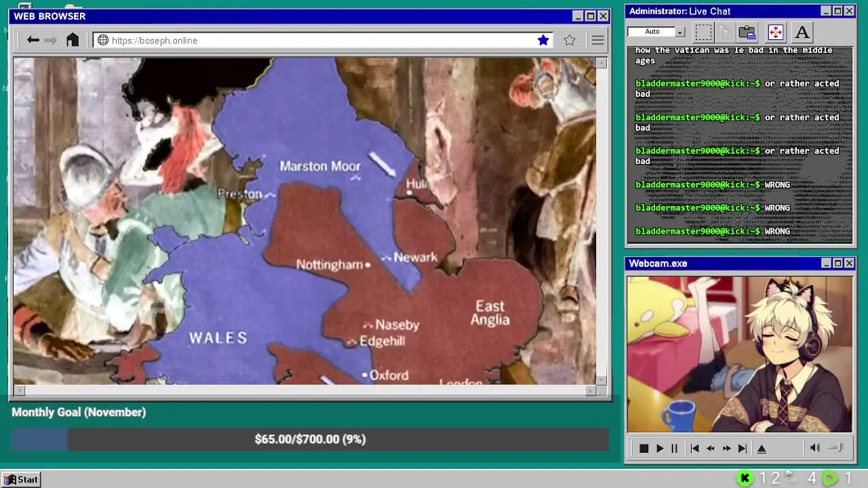868x488 pixels.
Task: Click the 'WALES' map label
Action: pos(218,338)
